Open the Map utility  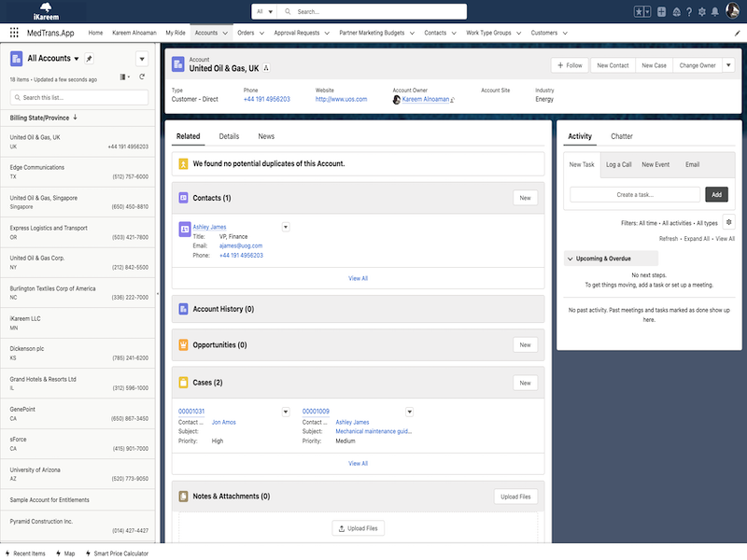(65, 553)
